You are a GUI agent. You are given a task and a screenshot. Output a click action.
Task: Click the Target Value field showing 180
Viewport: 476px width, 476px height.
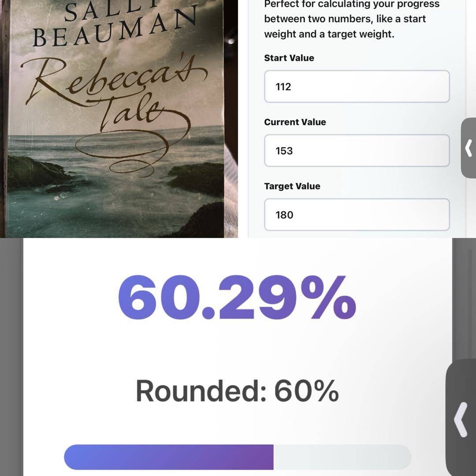pyautogui.click(x=357, y=215)
